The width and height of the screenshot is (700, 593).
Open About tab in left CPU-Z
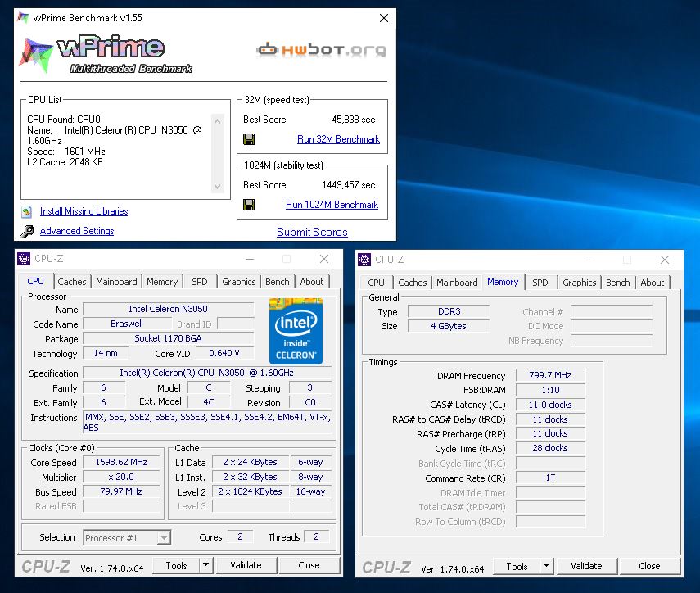point(312,282)
